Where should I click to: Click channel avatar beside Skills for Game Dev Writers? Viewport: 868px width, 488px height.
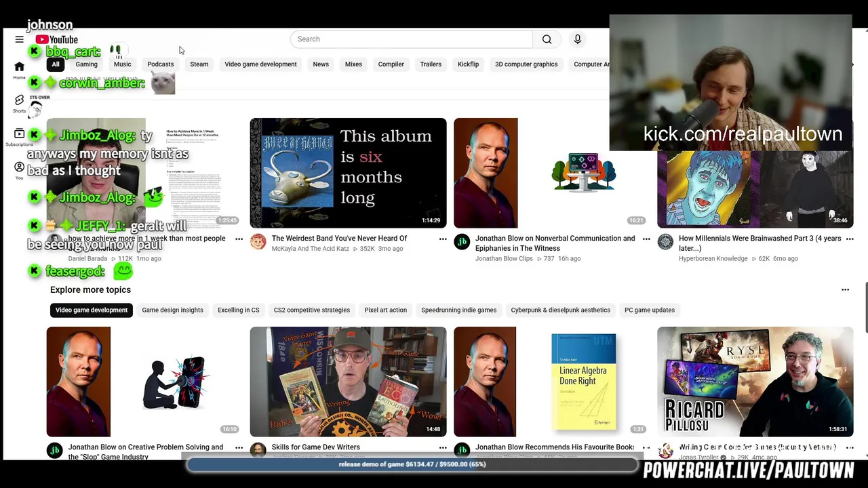tap(258, 451)
